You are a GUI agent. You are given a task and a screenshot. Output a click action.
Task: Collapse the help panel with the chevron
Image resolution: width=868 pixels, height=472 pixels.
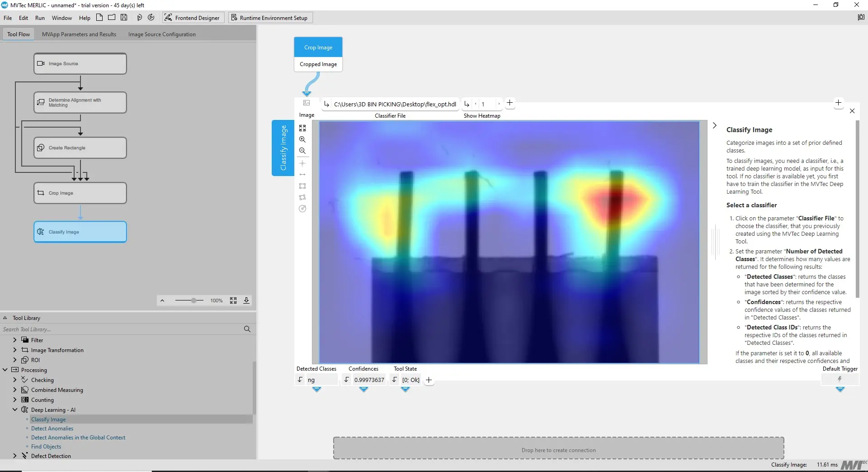[714, 125]
